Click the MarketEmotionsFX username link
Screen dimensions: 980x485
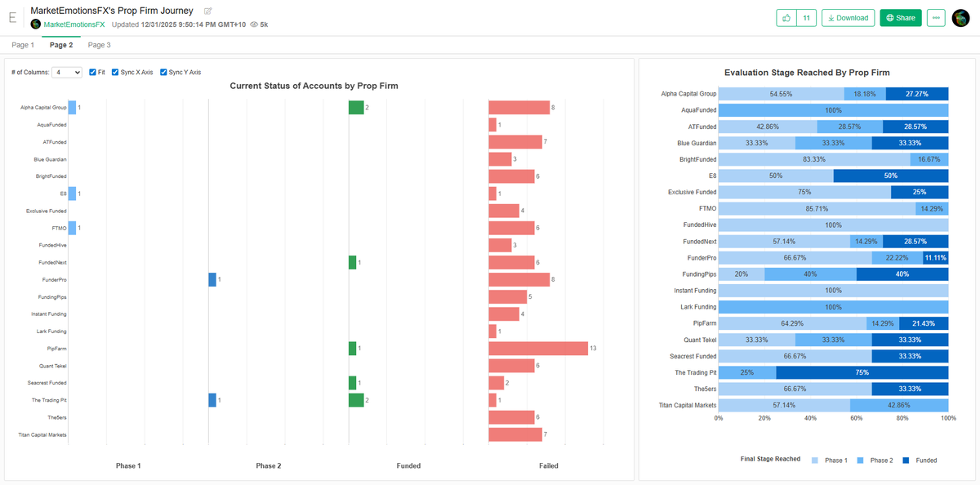(x=72, y=24)
